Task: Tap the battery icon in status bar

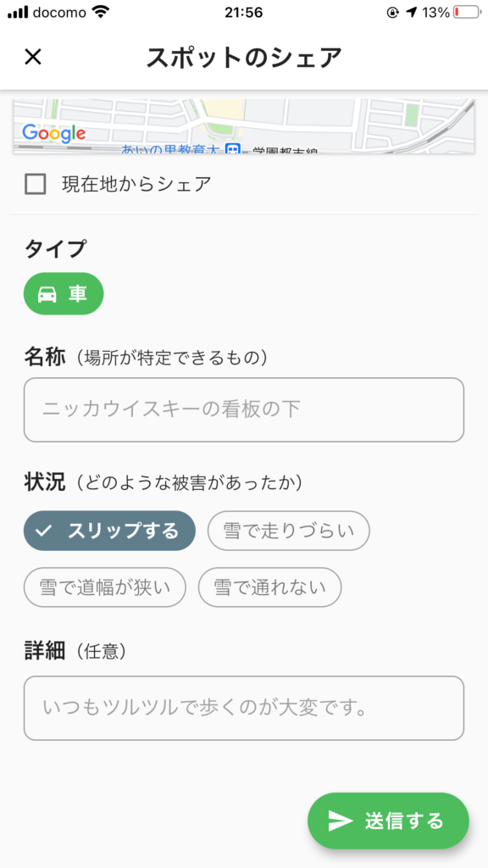Action: click(467, 12)
